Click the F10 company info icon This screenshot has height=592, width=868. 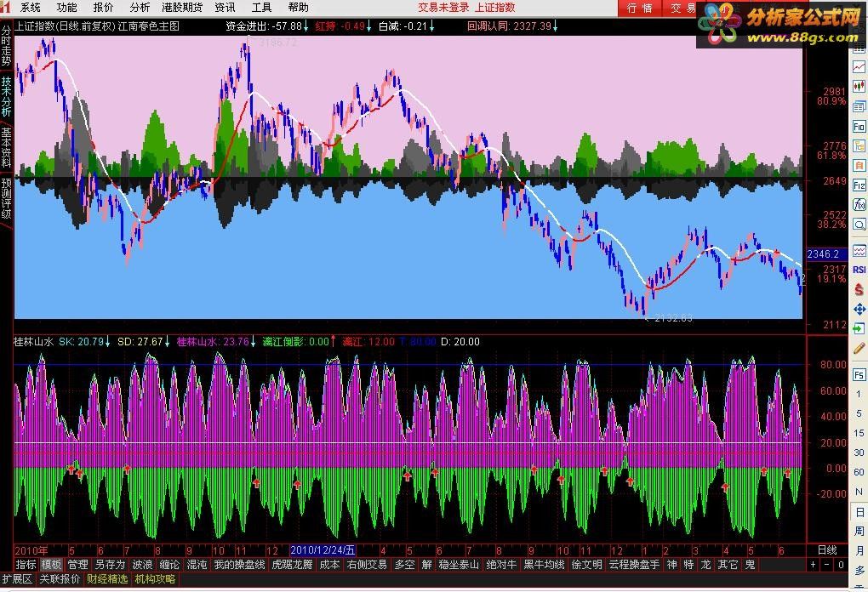[x=859, y=126]
